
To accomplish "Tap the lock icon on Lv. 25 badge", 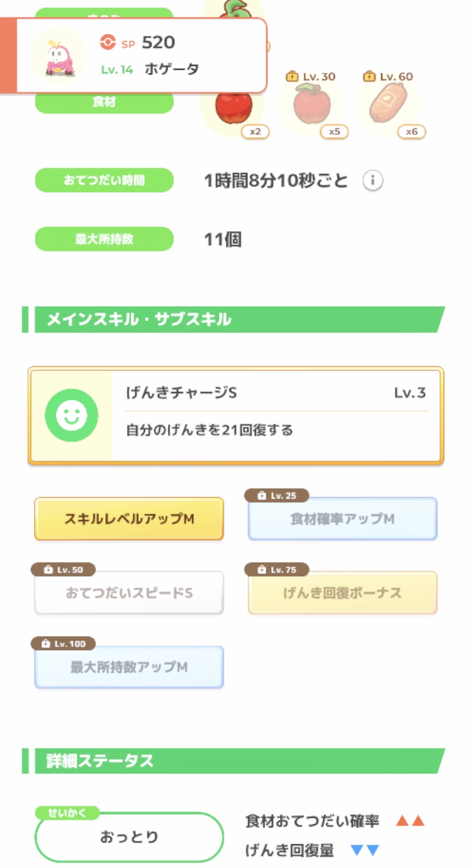I will [x=262, y=495].
